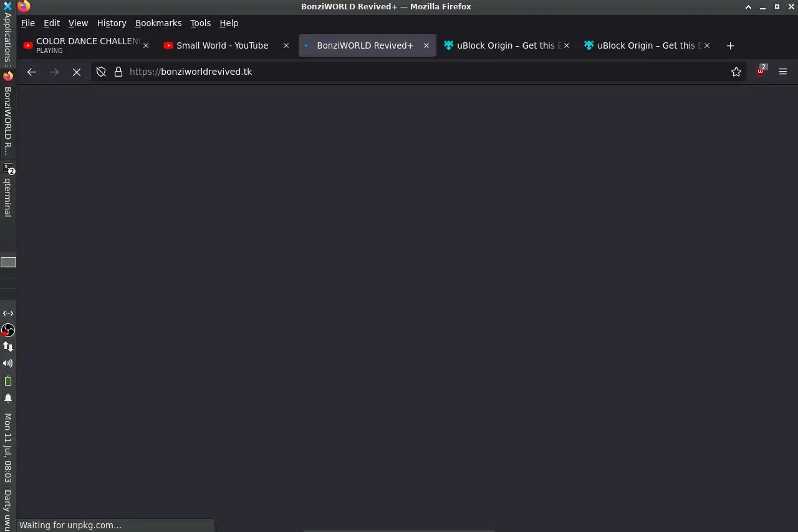Open the volume speaker tray icon
The image size is (798, 532).
point(8,363)
